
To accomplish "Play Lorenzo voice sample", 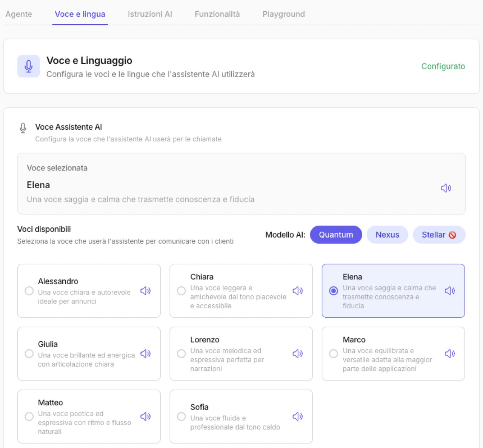I will 297,354.
